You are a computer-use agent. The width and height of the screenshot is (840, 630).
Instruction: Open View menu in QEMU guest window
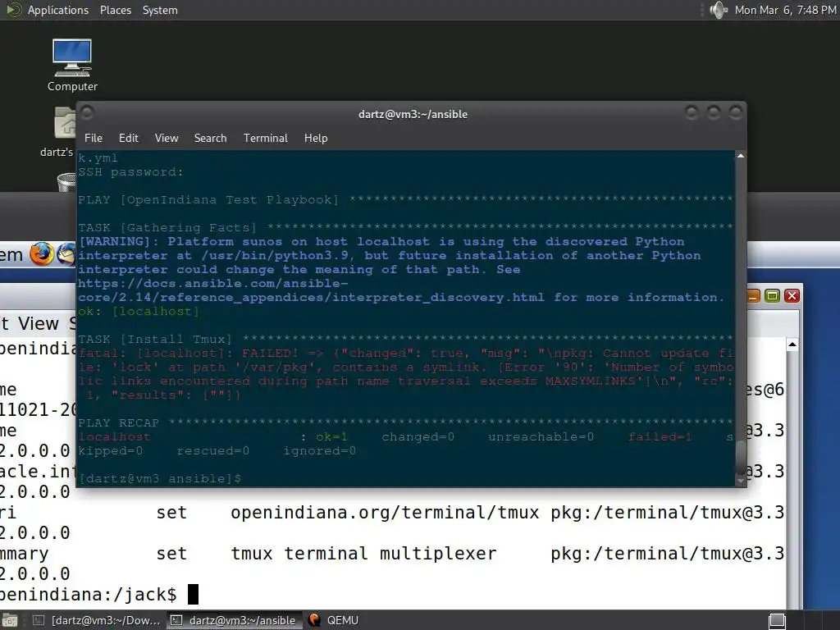coord(38,323)
